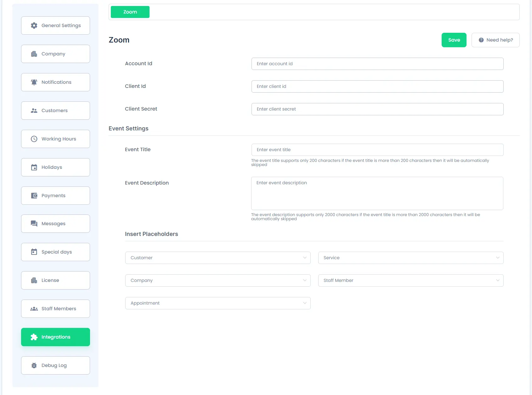Click the 'Event Settings' section heading
The image size is (532, 395).
coord(128,129)
